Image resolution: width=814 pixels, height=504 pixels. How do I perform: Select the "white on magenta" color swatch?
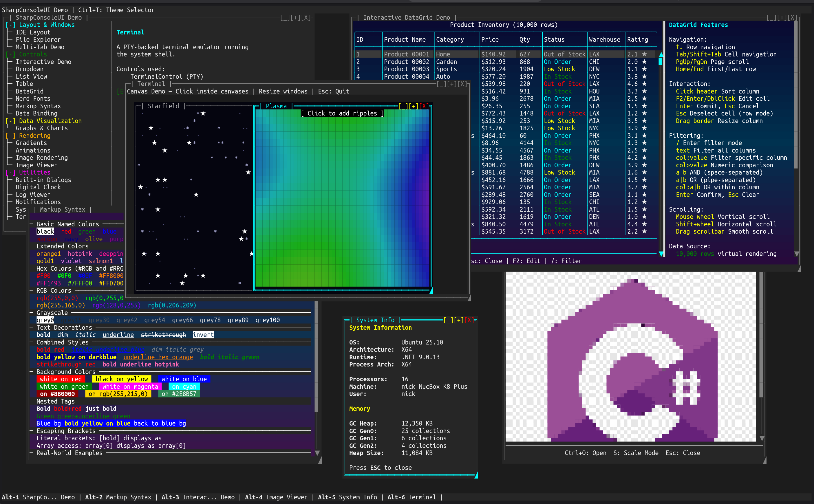click(130, 386)
